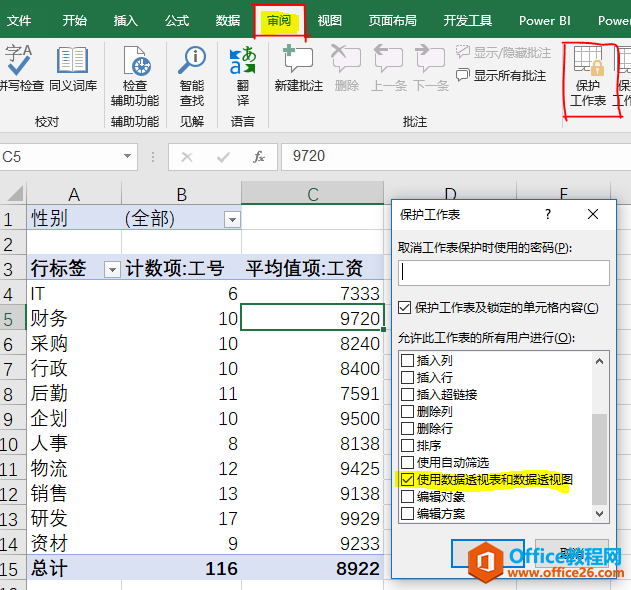Launch Smart Lookup (智能查找)

(x=192, y=76)
